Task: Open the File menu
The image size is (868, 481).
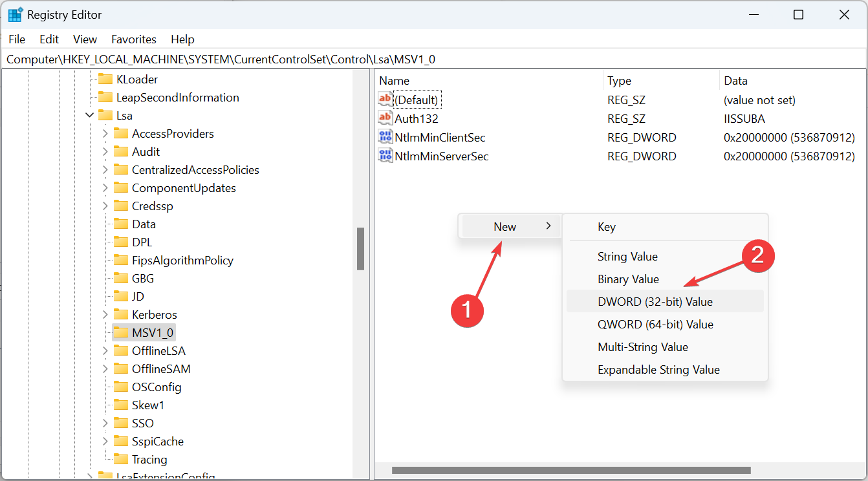Action: pos(17,39)
